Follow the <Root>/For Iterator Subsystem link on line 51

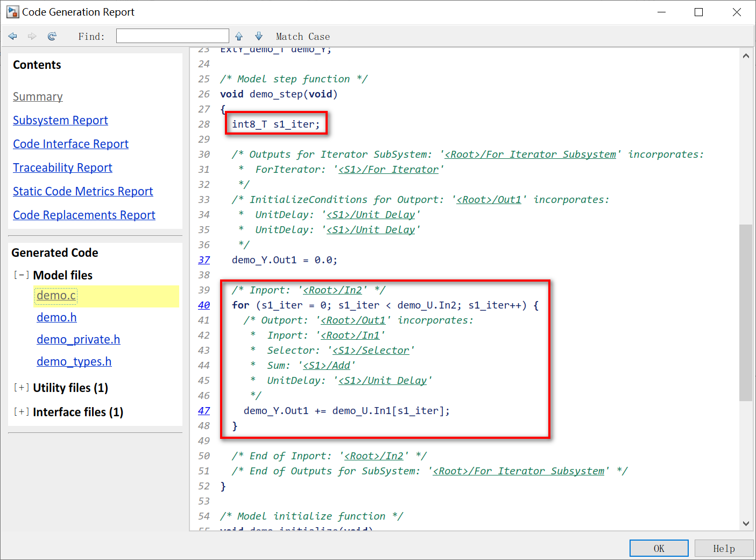[519, 471]
